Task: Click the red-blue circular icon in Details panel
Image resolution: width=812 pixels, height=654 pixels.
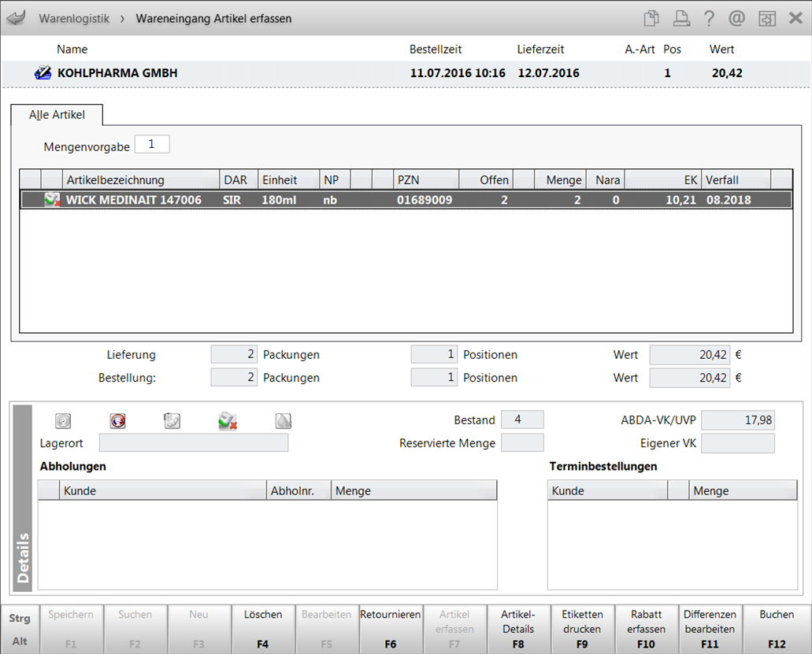Action: 117,420
